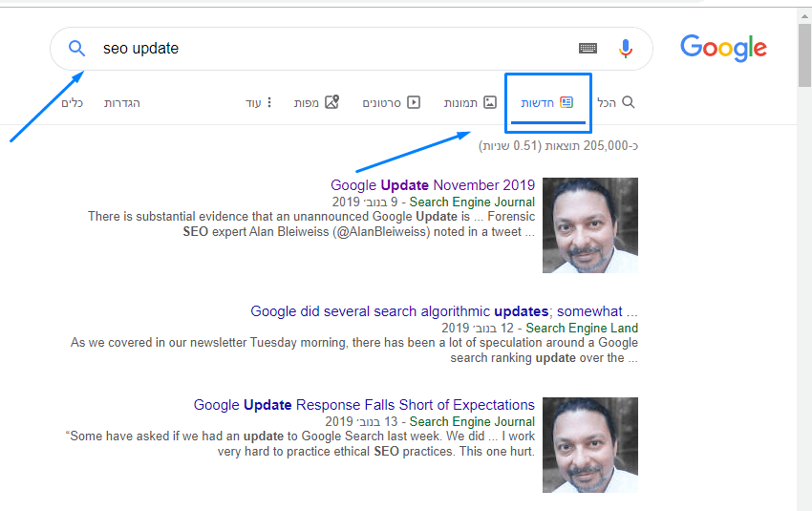
Task: Click the magnifier search icon in search box
Action: (76, 48)
